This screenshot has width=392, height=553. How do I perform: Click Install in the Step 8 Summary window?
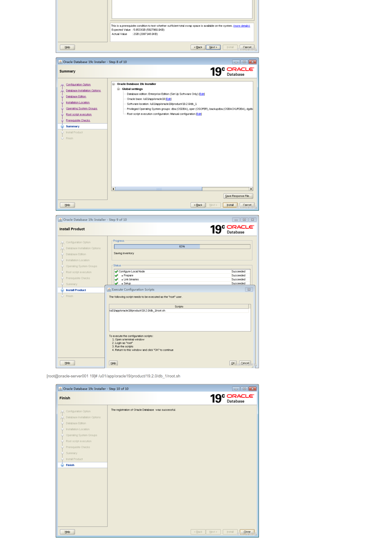pyautogui.click(x=230, y=205)
